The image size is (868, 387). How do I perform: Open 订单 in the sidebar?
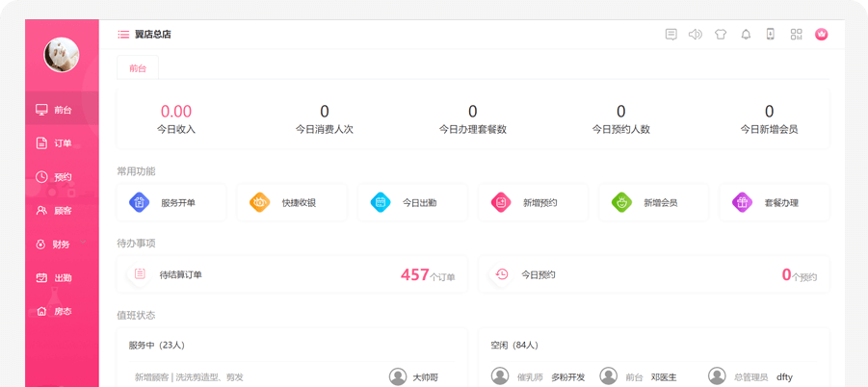pyautogui.click(x=62, y=143)
